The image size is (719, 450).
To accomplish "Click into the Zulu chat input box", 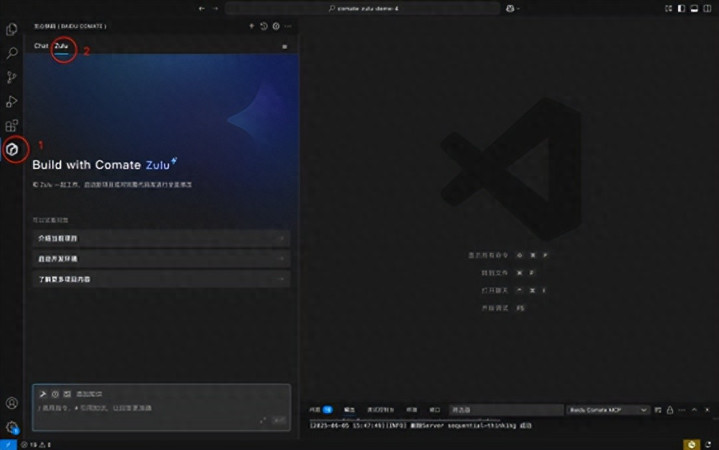I will point(161,408).
